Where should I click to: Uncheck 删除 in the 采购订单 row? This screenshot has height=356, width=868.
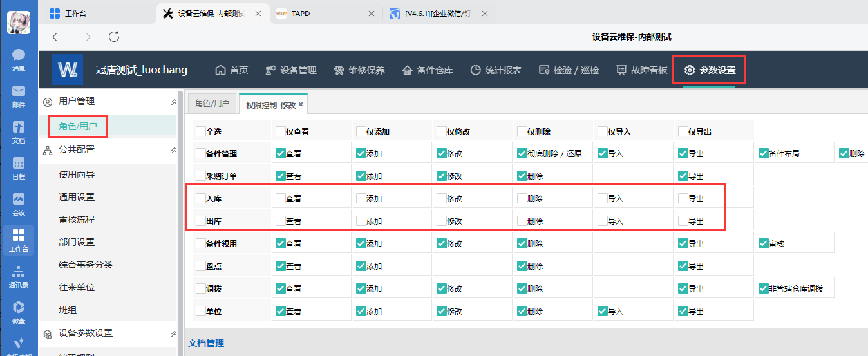coord(522,176)
